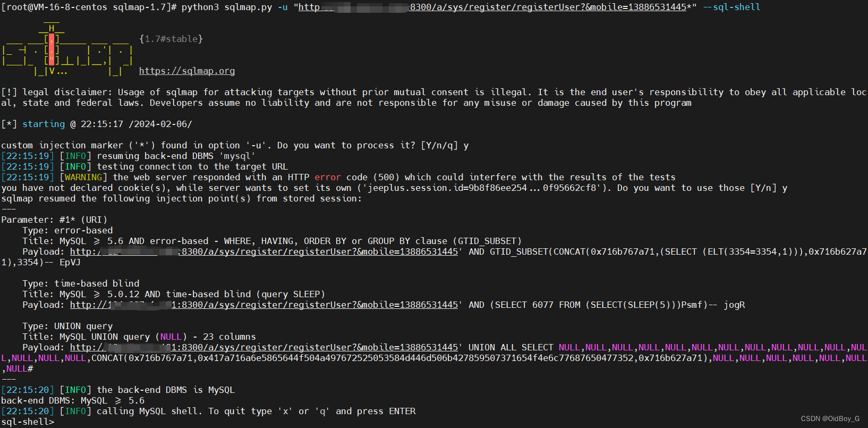Click 'custom injection marker' prompt line
Image resolution: width=868 pixels, height=428 pixels.
point(235,145)
